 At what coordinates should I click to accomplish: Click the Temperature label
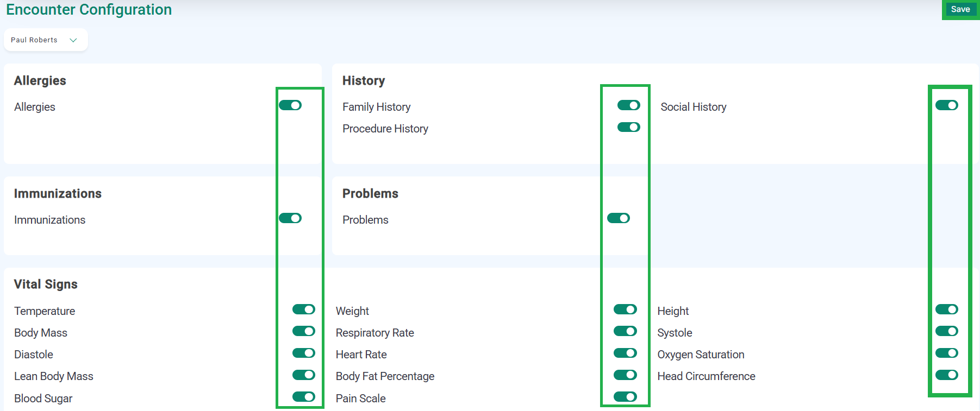point(45,311)
